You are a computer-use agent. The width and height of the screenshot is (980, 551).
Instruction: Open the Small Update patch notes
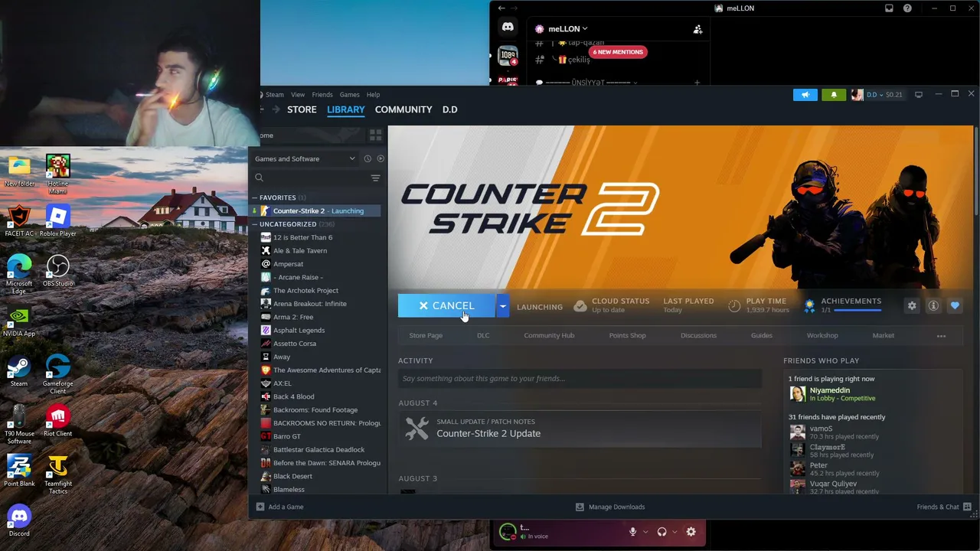580,429
